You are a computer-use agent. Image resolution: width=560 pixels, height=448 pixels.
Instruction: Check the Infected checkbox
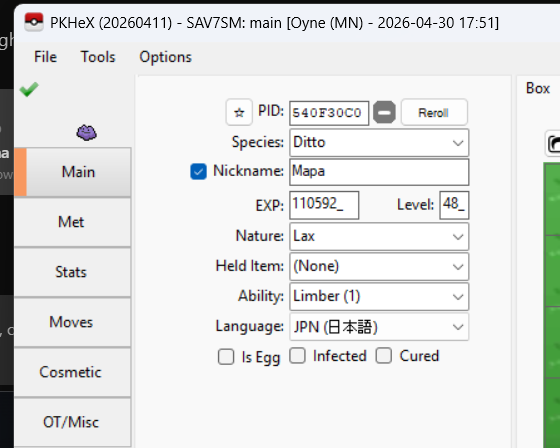pyautogui.click(x=297, y=356)
